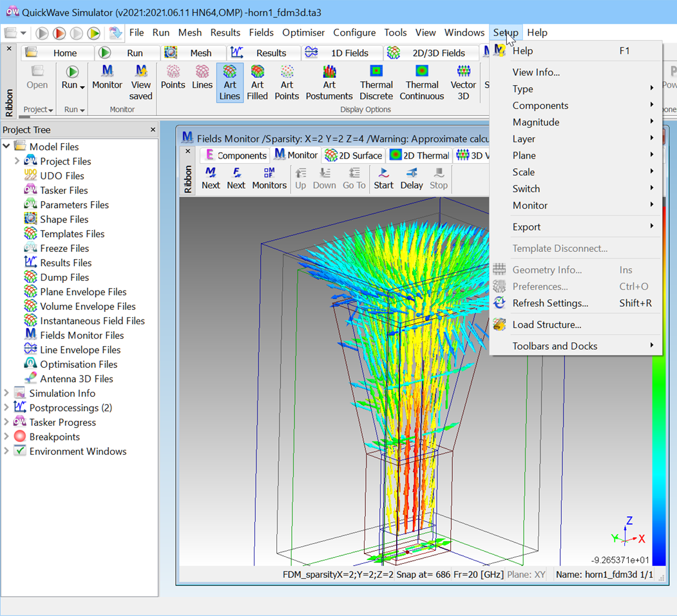Switch to the 2D Surface tab
This screenshot has width=677, height=616.
(354, 155)
